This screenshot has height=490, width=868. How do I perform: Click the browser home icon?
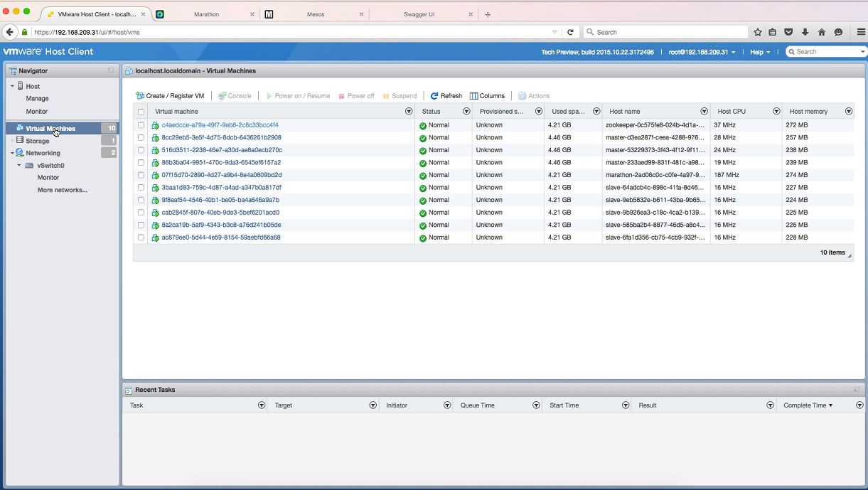pos(822,32)
